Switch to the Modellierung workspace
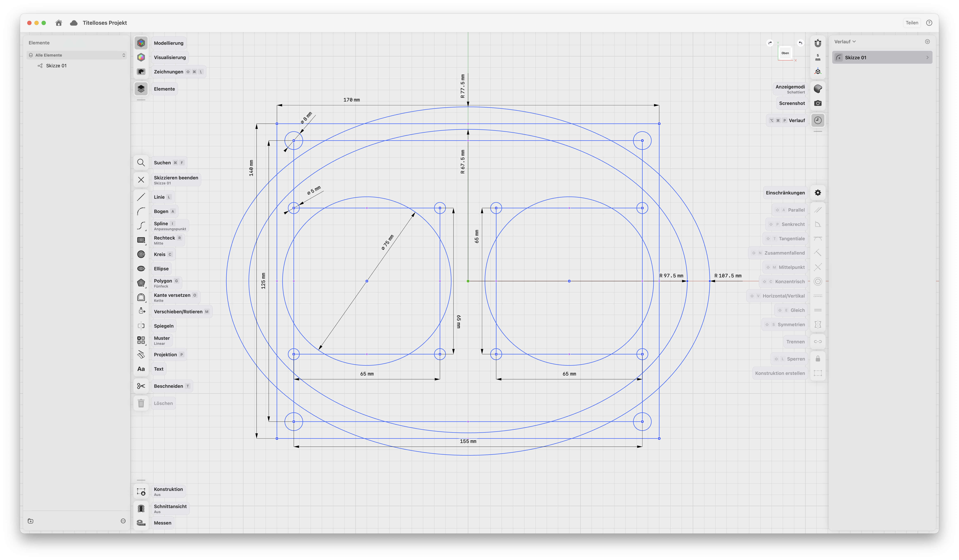Screen dimensions: 959x560 coord(141,43)
